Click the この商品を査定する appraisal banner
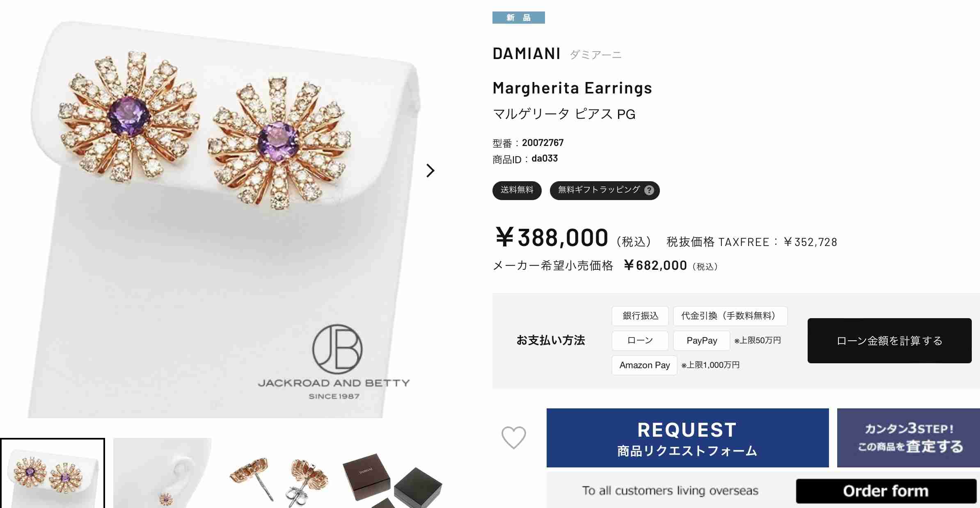The width and height of the screenshot is (980, 508). pos(909,438)
